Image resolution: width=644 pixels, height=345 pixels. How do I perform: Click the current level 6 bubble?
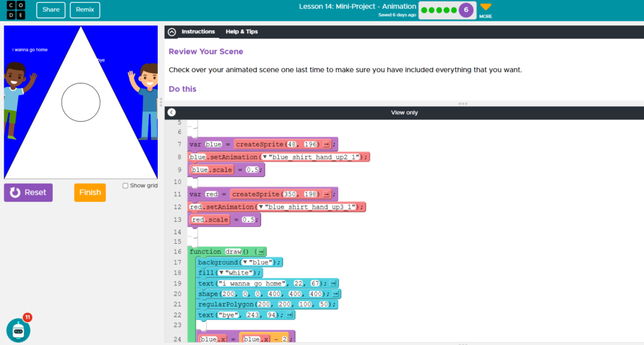[x=466, y=10]
